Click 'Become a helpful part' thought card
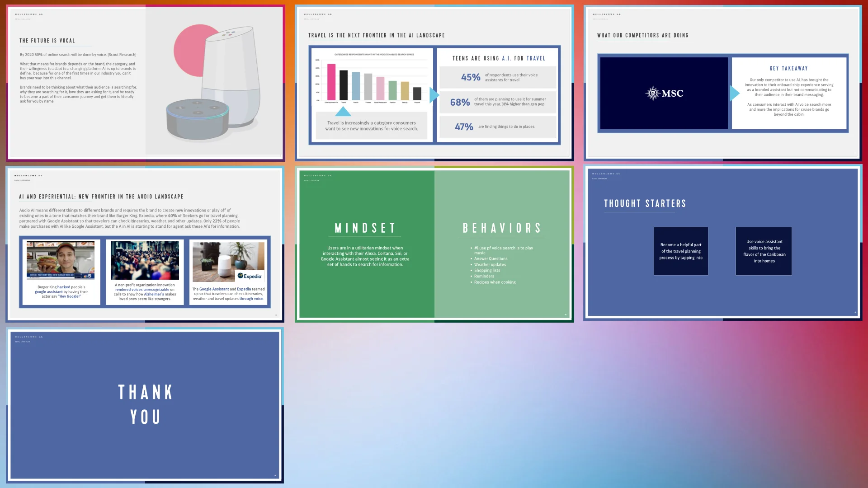This screenshot has width=868, height=488. (681, 251)
